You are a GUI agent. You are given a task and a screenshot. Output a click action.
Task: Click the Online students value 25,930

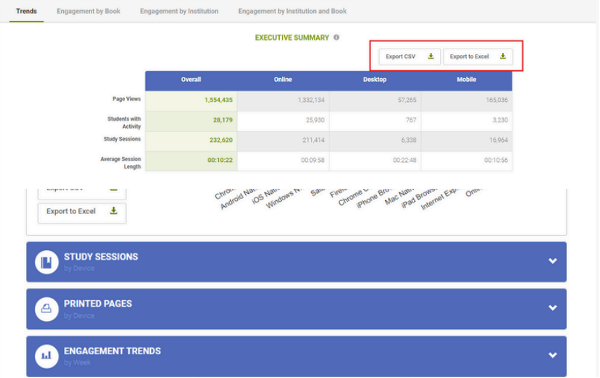(x=315, y=120)
